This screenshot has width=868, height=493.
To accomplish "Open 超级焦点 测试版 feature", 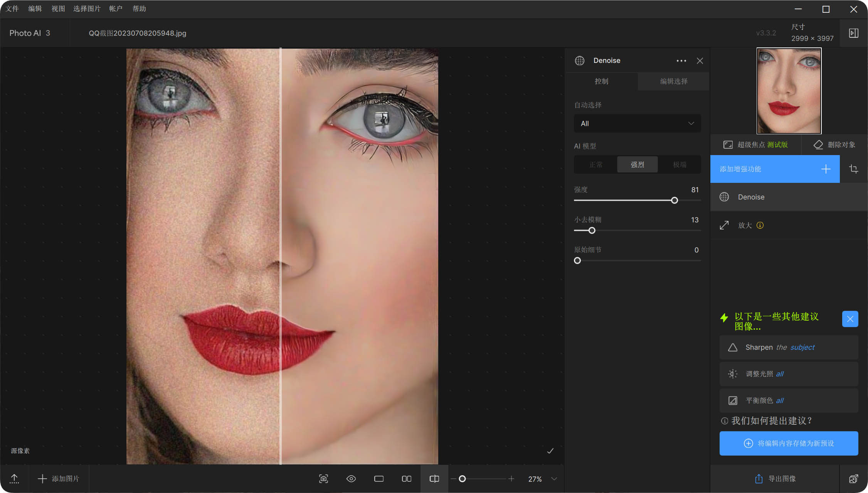I will click(x=755, y=145).
